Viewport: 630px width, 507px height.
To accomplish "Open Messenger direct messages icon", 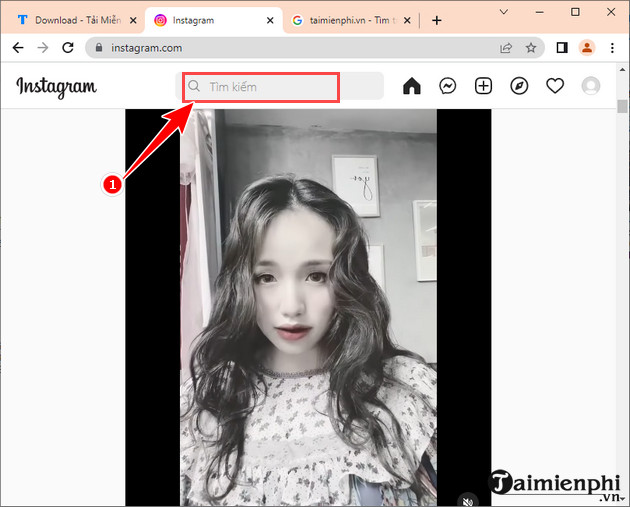I will pyautogui.click(x=447, y=86).
